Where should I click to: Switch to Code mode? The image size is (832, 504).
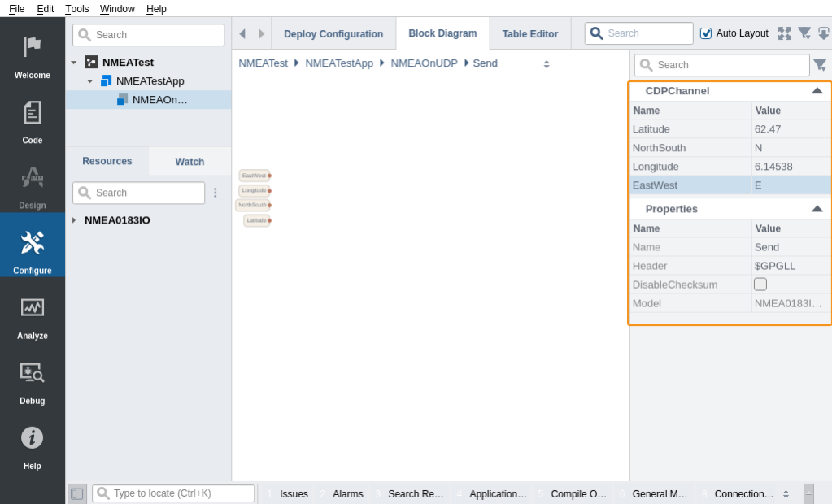coord(33,120)
